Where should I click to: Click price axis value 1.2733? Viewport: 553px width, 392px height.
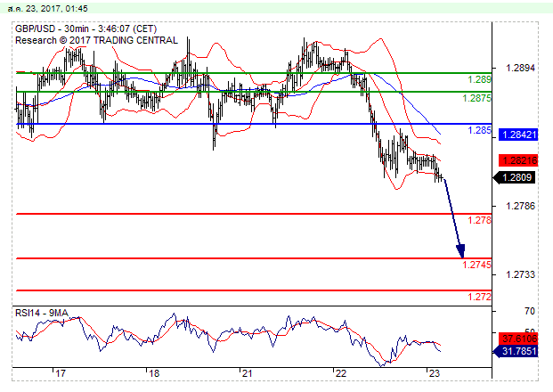click(520, 274)
